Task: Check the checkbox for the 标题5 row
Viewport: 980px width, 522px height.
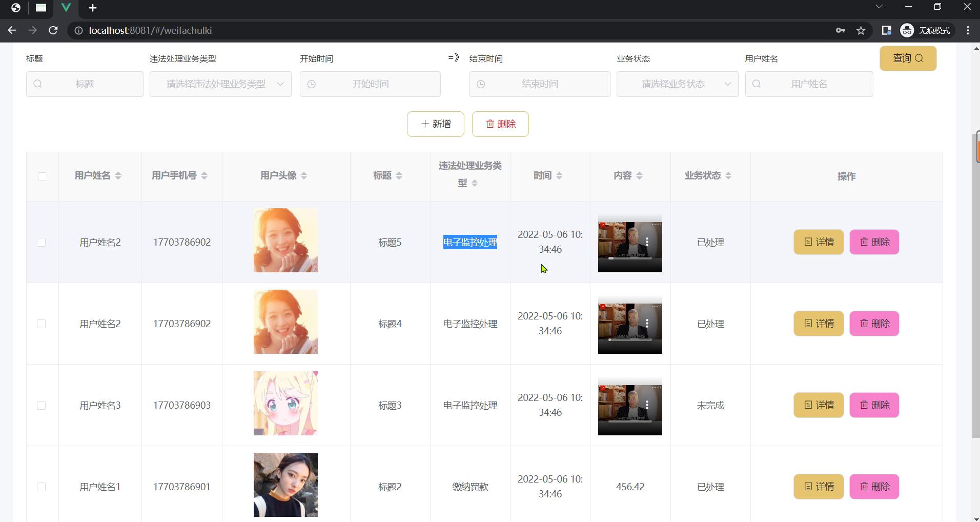Action: [42, 242]
